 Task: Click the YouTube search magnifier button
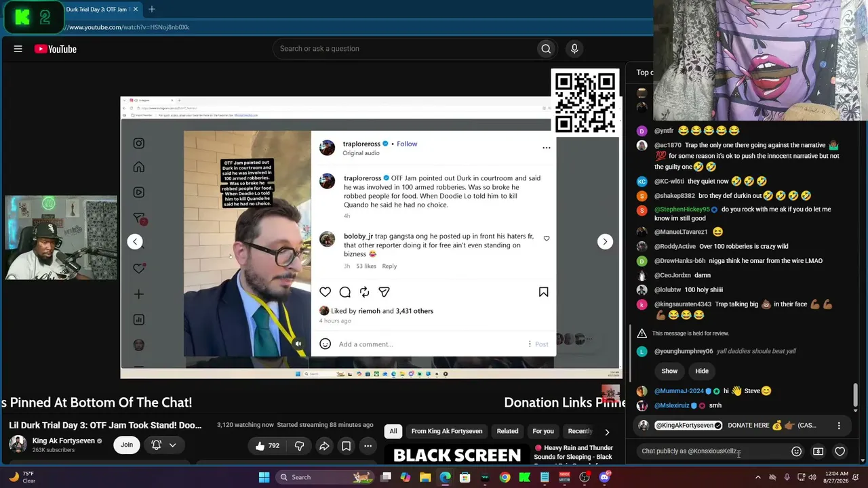[x=546, y=49]
